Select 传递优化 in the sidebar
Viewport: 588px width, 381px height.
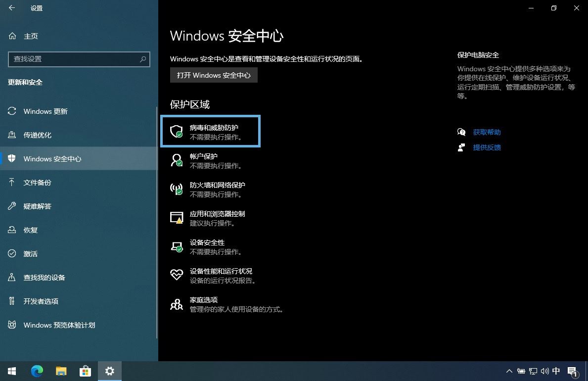click(x=79, y=135)
